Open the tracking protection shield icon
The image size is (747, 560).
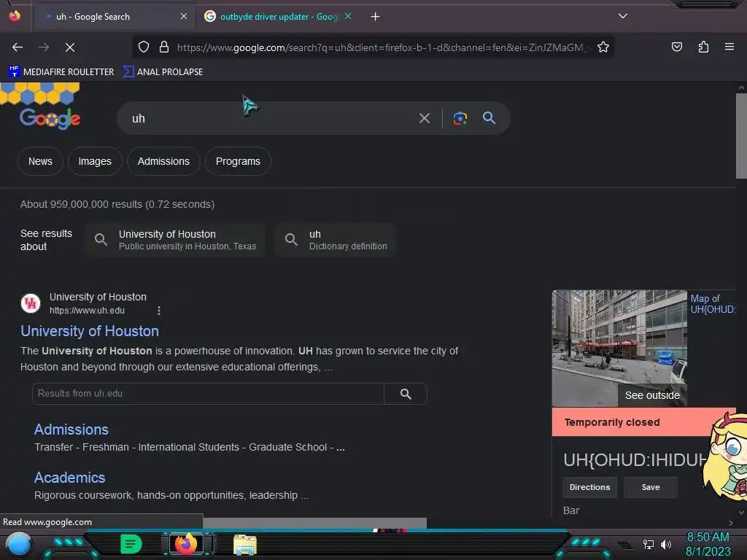pos(144,47)
